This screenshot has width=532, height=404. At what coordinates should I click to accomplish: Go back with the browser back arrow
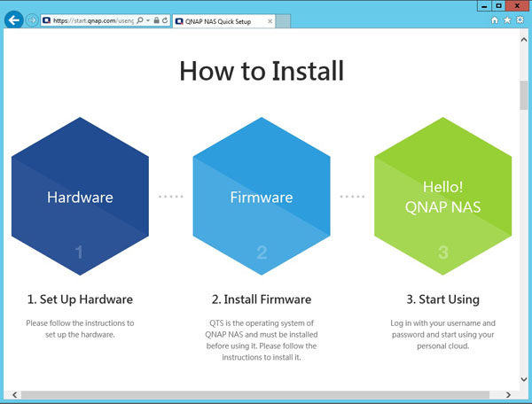(14, 20)
